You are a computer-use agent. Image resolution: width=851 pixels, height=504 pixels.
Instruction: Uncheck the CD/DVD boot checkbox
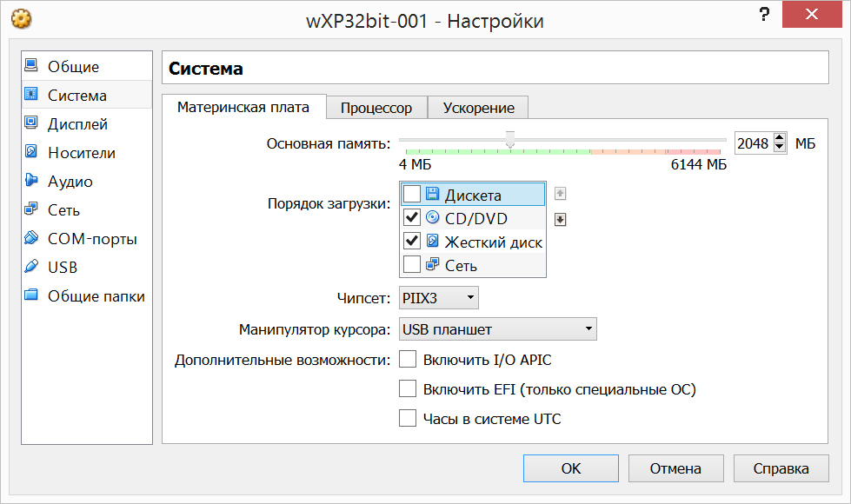click(412, 217)
